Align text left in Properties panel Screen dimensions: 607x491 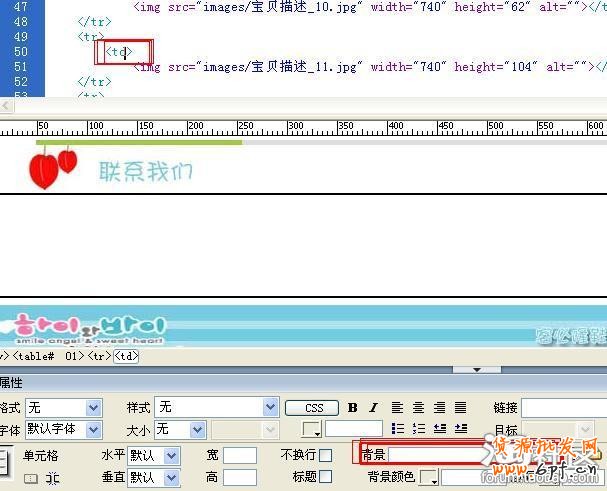tap(397, 408)
